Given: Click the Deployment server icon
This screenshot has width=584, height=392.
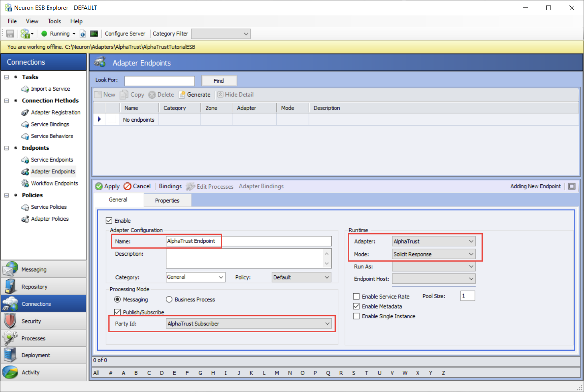Looking at the screenshot, I should pyautogui.click(x=10, y=355).
